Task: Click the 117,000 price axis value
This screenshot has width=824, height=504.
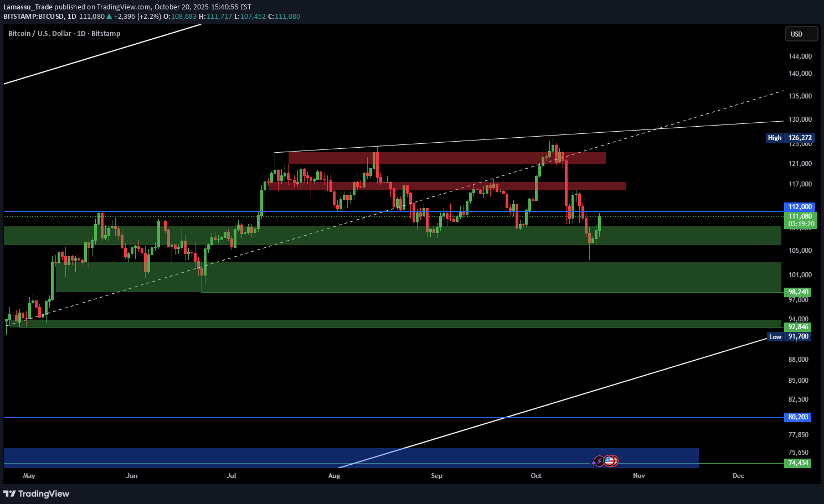Action: [x=800, y=184]
